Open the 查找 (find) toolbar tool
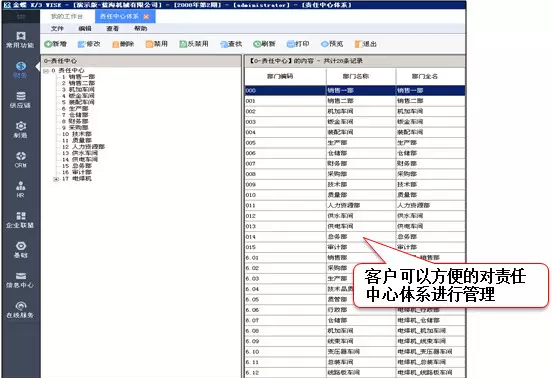The image size is (552, 378). point(231,44)
